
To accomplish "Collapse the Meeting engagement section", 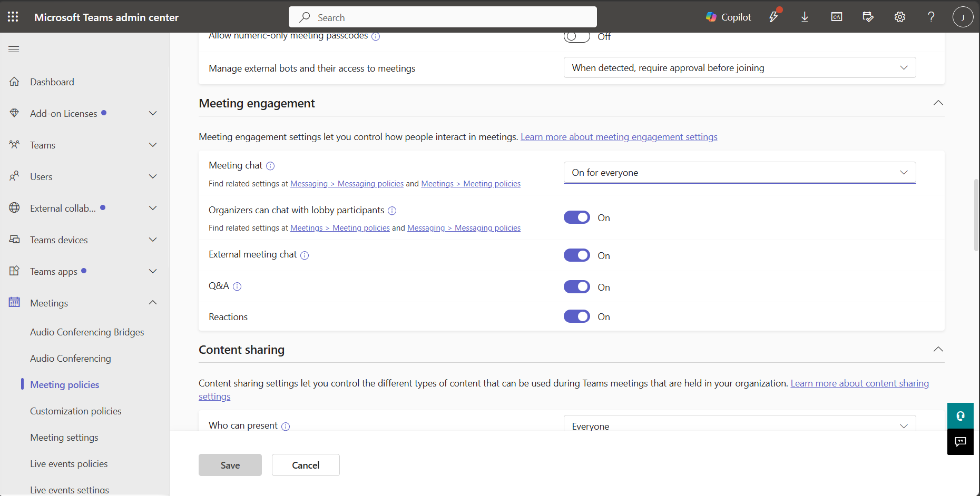I will [x=938, y=103].
